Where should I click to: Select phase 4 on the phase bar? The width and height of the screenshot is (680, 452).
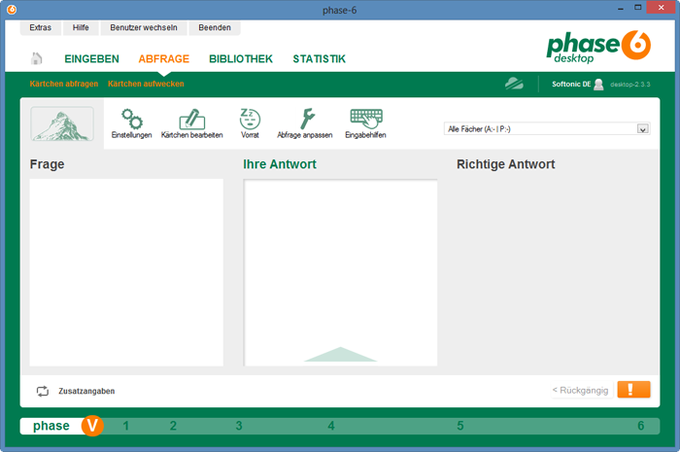(x=331, y=426)
